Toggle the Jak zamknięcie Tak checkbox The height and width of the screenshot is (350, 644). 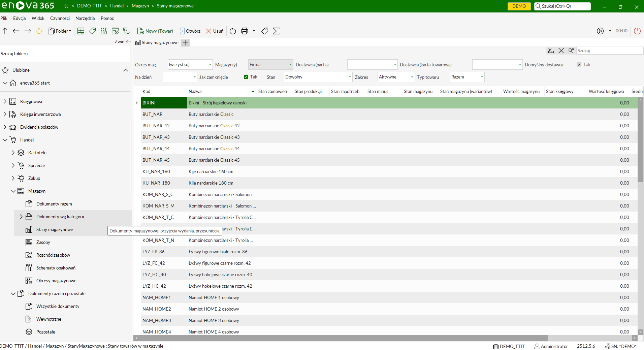[246, 77]
